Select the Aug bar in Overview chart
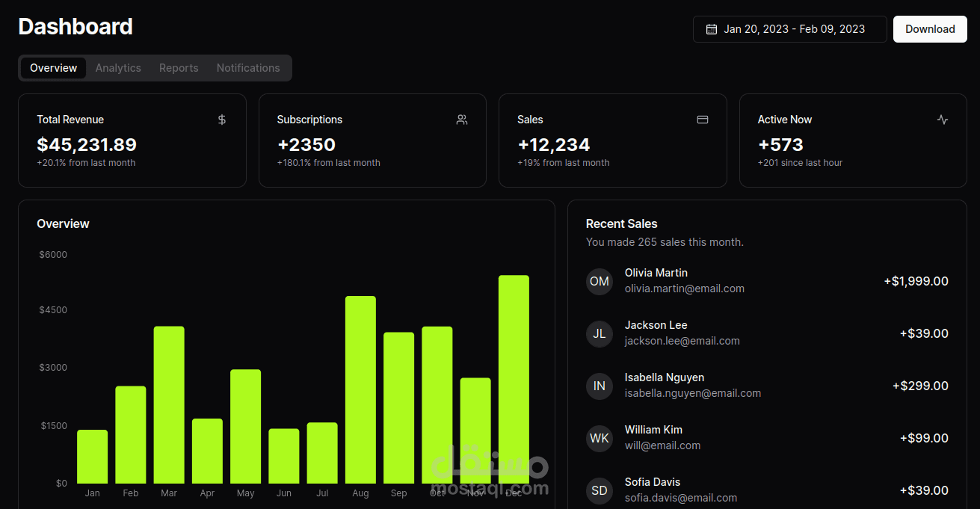Viewport: 980px width, 509px height. pyautogui.click(x=360, y=390)
